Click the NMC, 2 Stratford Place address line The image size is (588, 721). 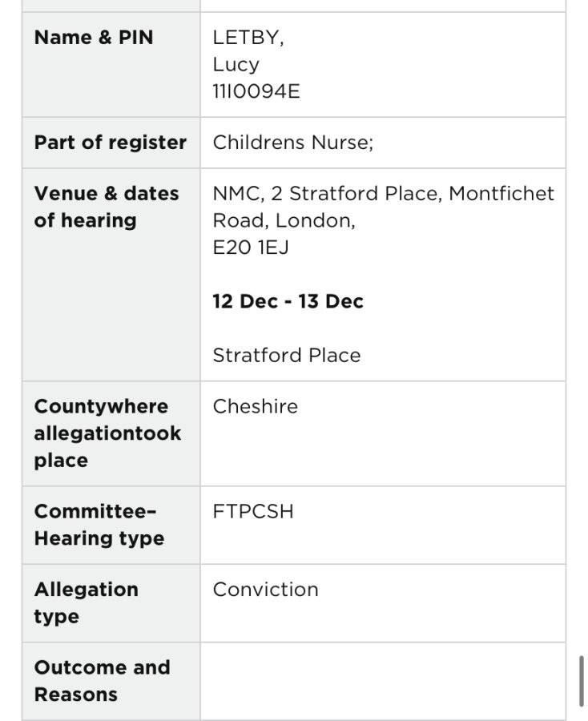(x=384, y=194)
